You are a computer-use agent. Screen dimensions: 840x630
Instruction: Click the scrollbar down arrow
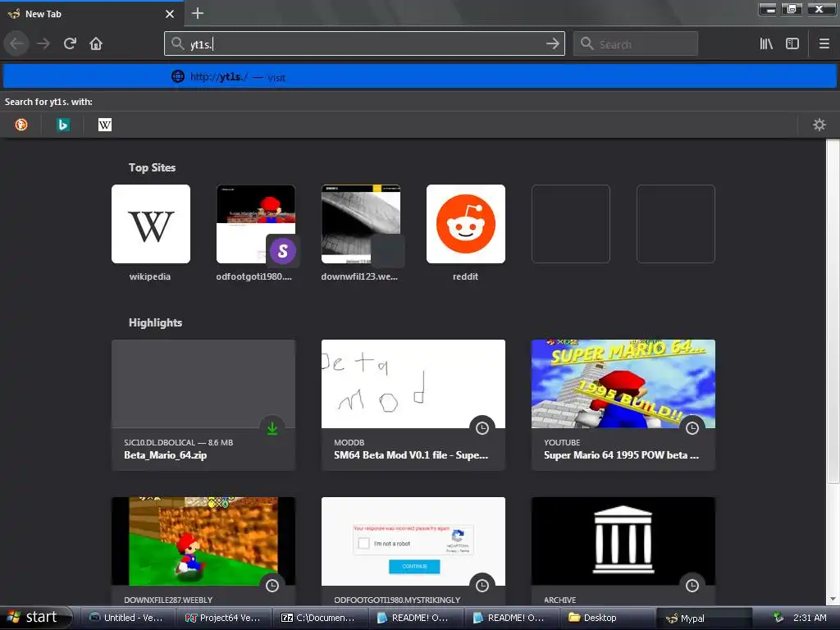click(x=833, y=599)
